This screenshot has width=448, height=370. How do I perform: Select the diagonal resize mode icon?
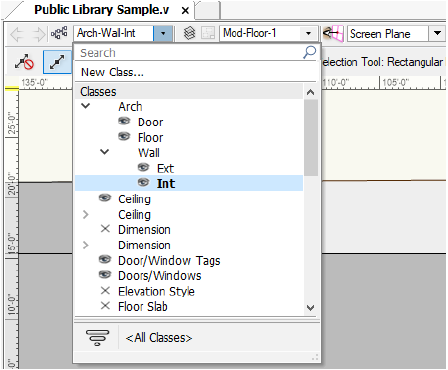[x=57, y=62]
